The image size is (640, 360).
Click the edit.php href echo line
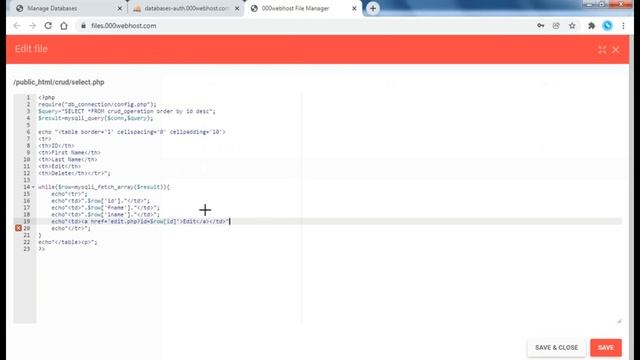pos(140,221)
